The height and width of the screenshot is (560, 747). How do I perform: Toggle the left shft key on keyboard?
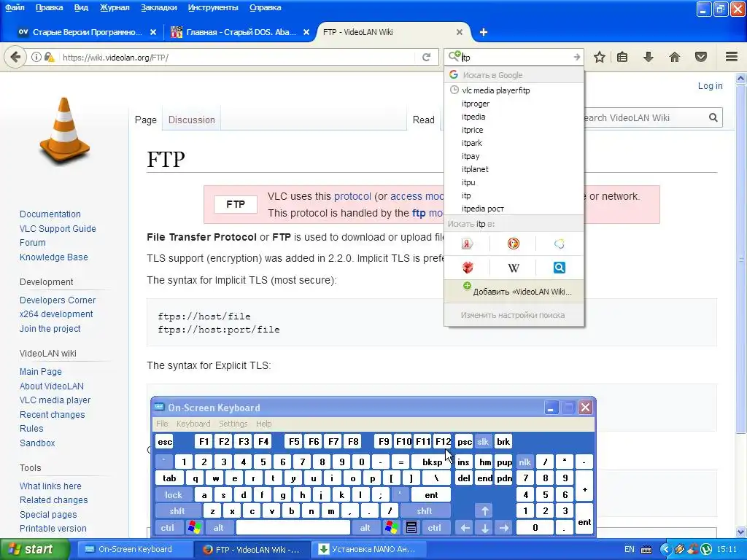pos(177,511)
